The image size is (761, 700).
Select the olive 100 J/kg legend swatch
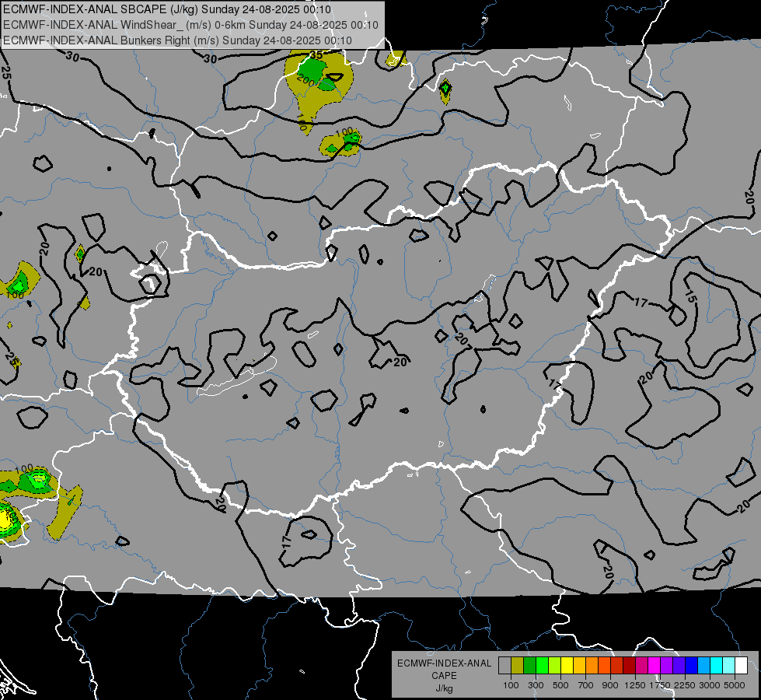tap(518, 665)
